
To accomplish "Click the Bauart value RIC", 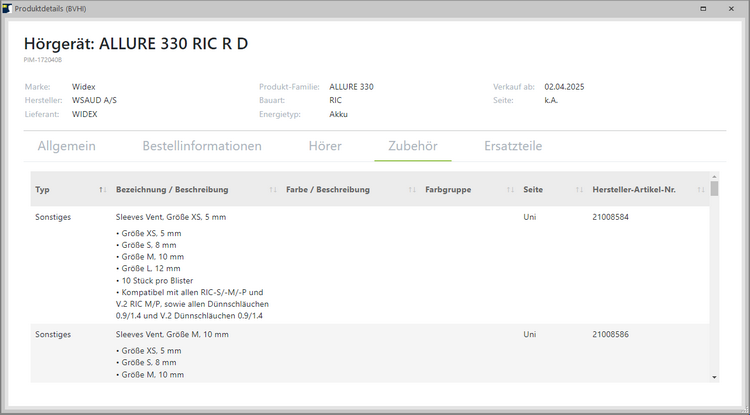I will coord(335,100).
